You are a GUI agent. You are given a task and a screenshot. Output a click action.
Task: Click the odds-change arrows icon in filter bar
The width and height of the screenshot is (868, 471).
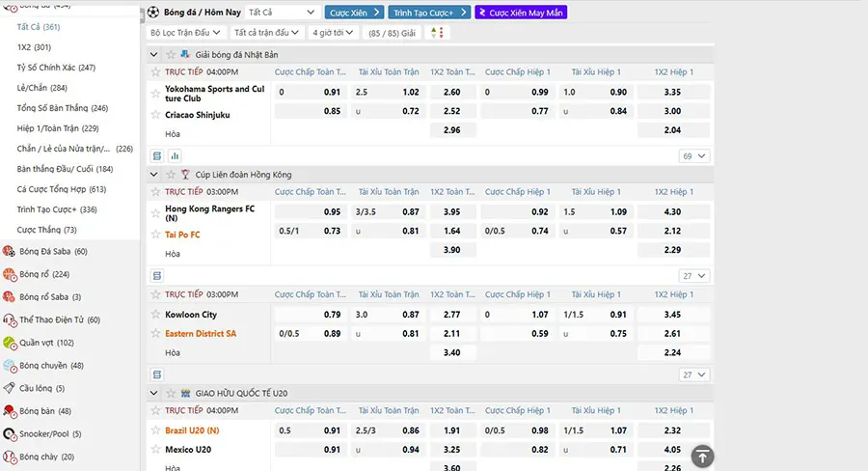(437, 33)
